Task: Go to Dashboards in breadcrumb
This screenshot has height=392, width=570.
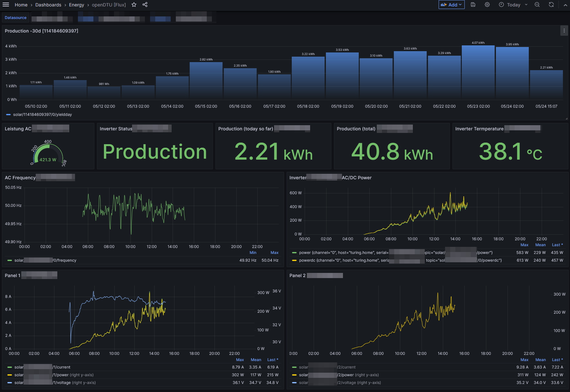Action: [x=48, y=5]
